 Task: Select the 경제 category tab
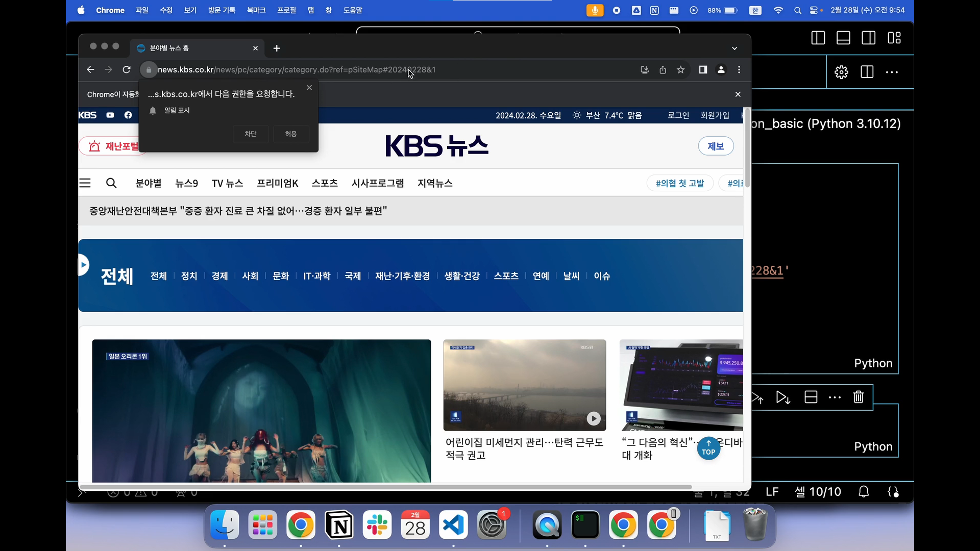pyautogui.click(x=219, y=276)
